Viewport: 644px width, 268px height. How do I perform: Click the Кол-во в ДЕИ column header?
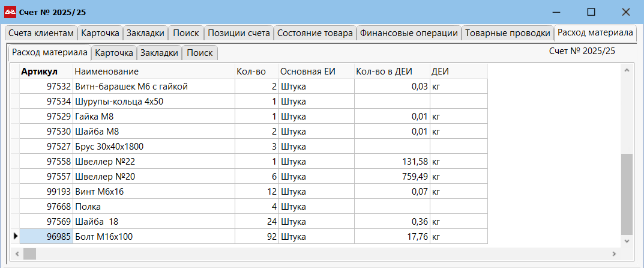pos(384,72)
